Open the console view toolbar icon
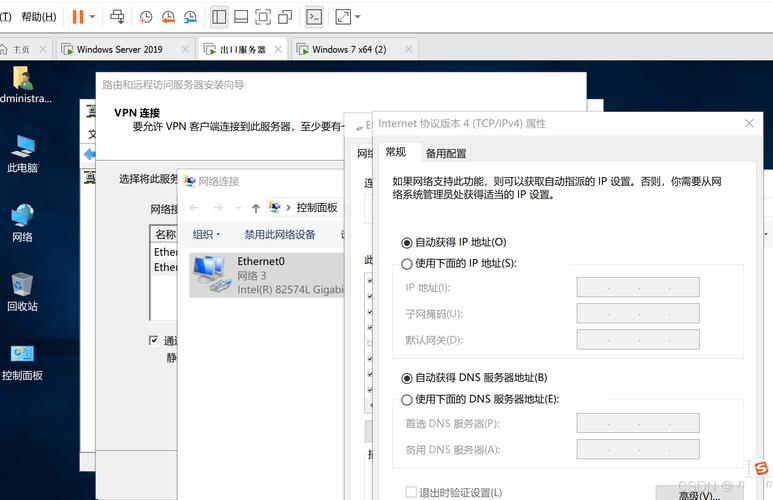Viewport: 773px width, 500px height. point(314,17)
